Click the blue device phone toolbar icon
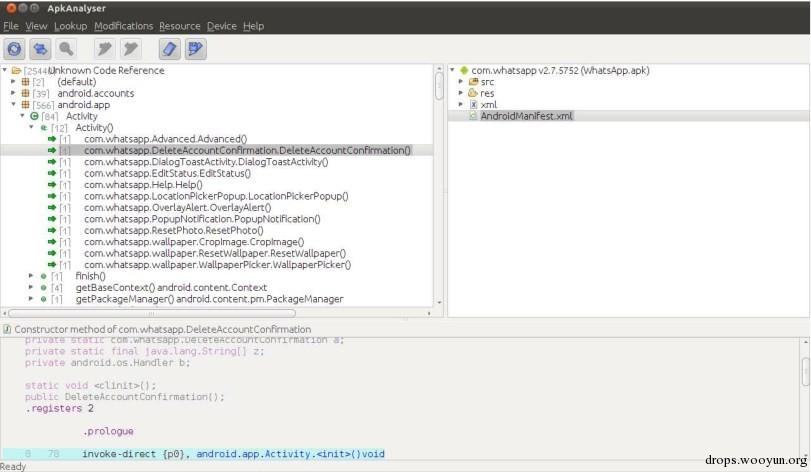Image resolution: width=811 pixels, height=472 pixels. click(x=169, y=49)
